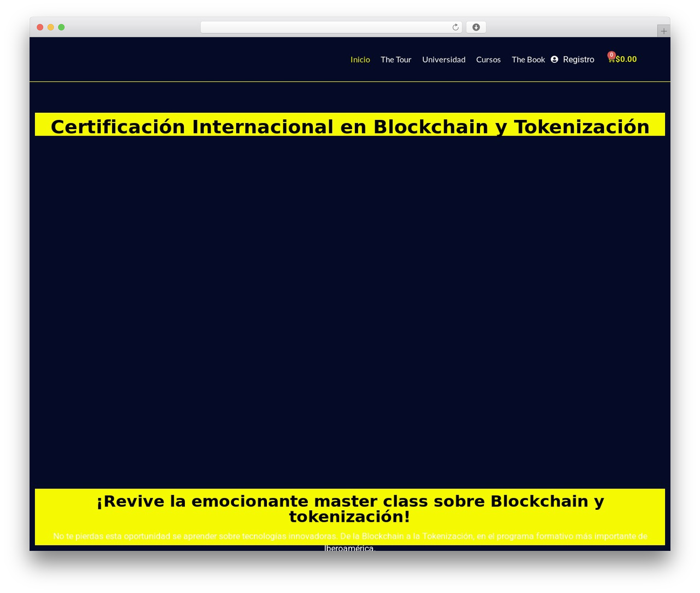
Task: Go to the Inicio menu item
Action: coord(360,60)
